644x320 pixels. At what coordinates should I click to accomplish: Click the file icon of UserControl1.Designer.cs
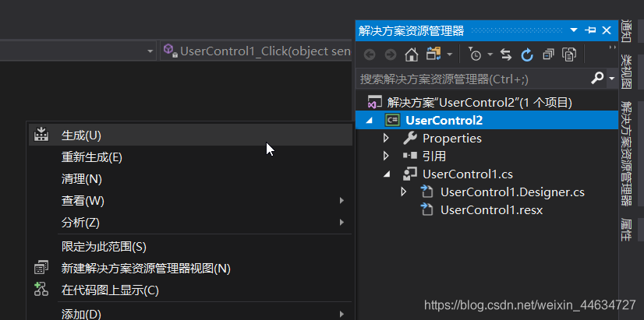pyautogui.click(x=427, y=192)
